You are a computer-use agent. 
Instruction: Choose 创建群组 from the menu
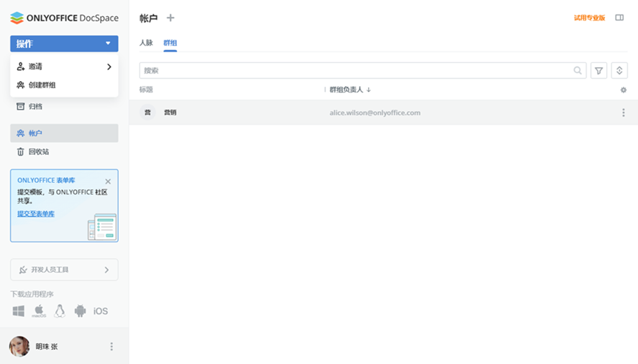coord(64,85)
